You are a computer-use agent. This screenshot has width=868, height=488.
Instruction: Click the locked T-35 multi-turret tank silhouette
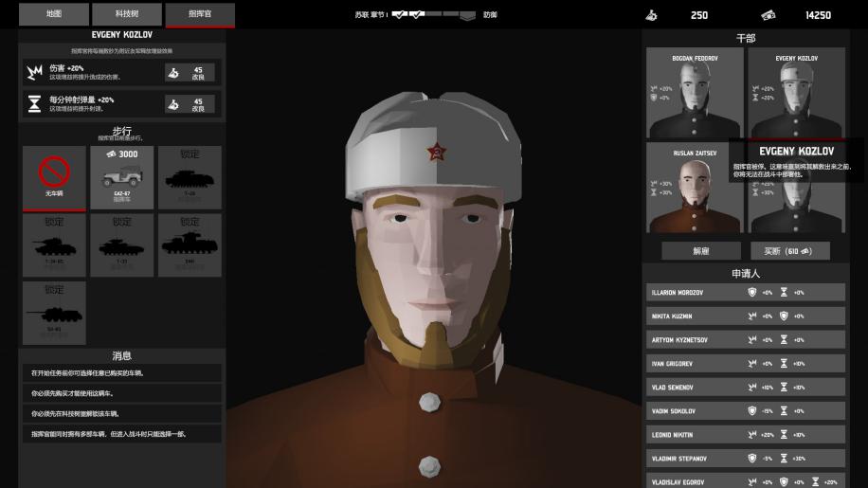[x=190, y=245]
